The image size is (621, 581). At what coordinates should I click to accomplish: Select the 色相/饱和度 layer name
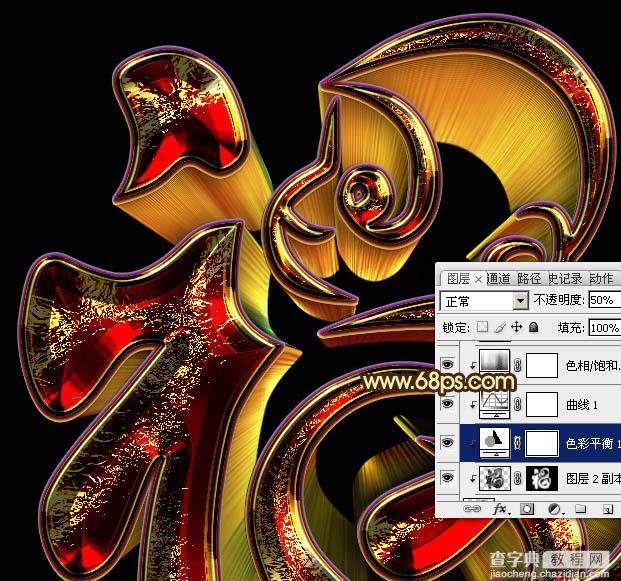(593, 365)
